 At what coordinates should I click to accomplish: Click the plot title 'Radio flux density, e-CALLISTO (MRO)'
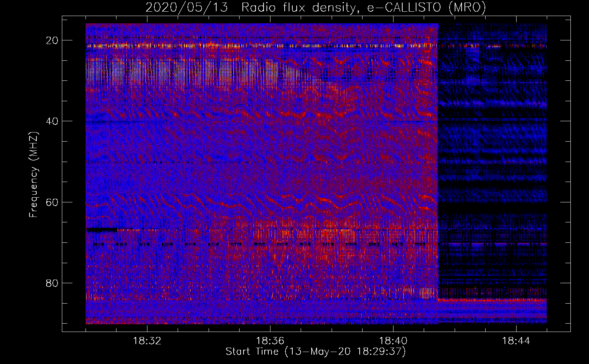[x=363, y=8]
